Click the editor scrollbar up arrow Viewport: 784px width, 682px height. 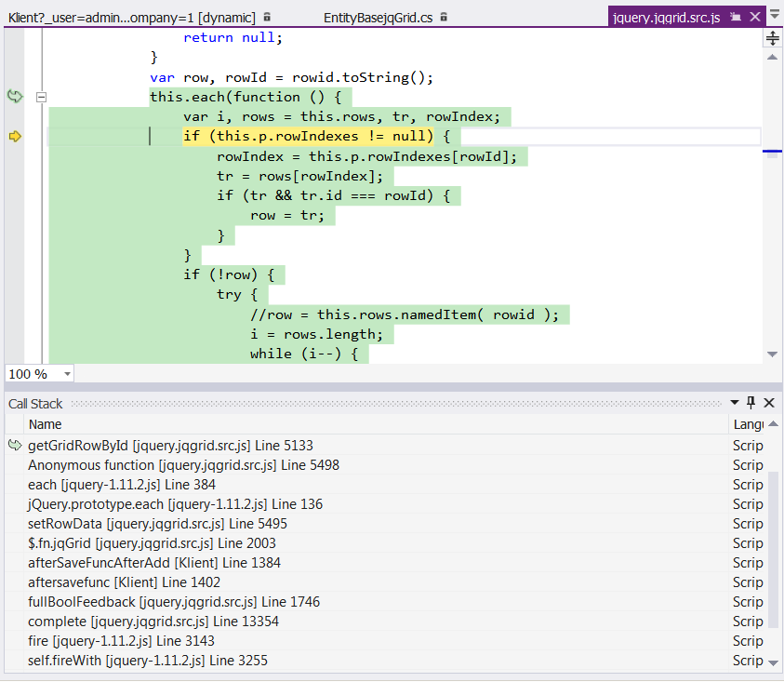(773, 57)
